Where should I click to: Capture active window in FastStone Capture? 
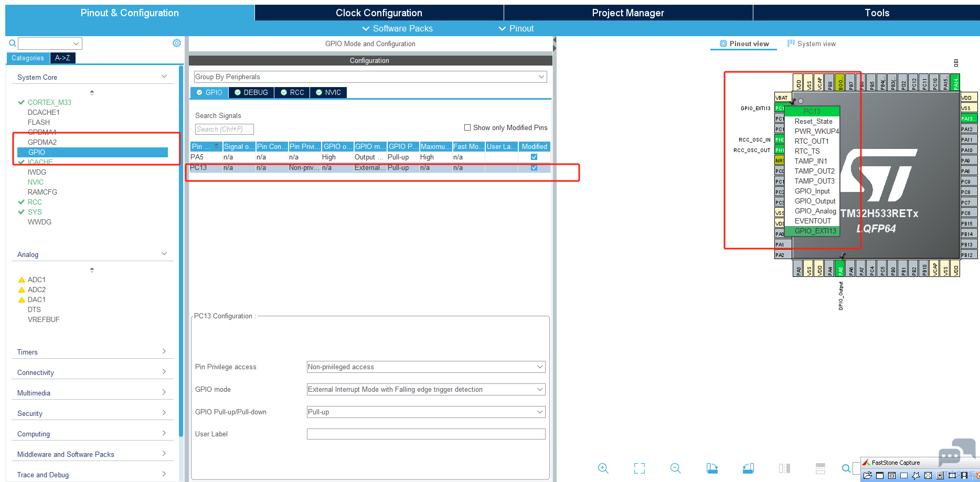tap(880, 476)
